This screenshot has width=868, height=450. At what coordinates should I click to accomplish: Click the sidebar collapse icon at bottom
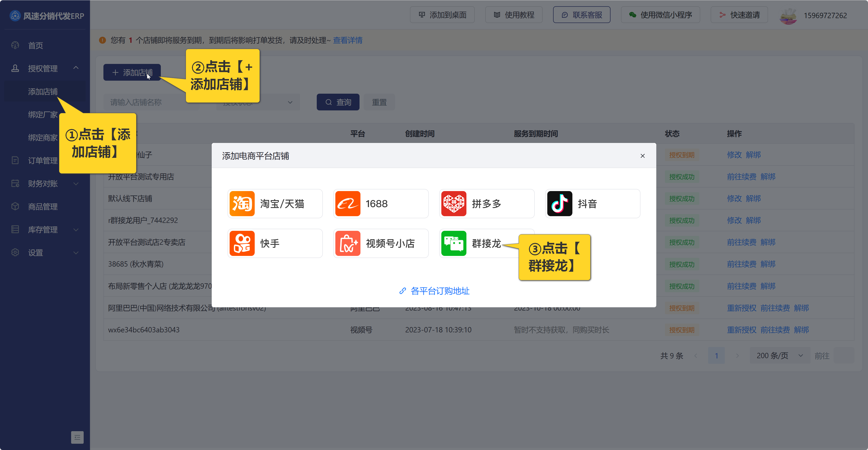[x=77, y=437]
